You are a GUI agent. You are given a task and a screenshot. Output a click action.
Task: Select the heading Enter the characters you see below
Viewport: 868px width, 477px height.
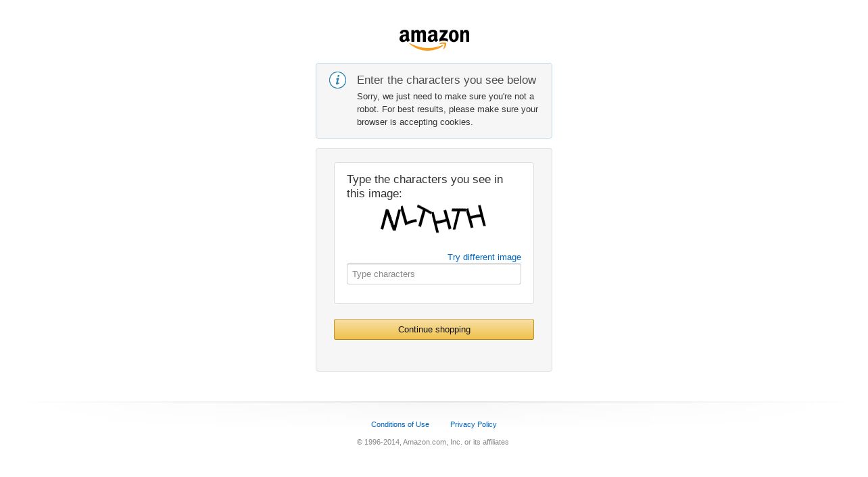446,80
